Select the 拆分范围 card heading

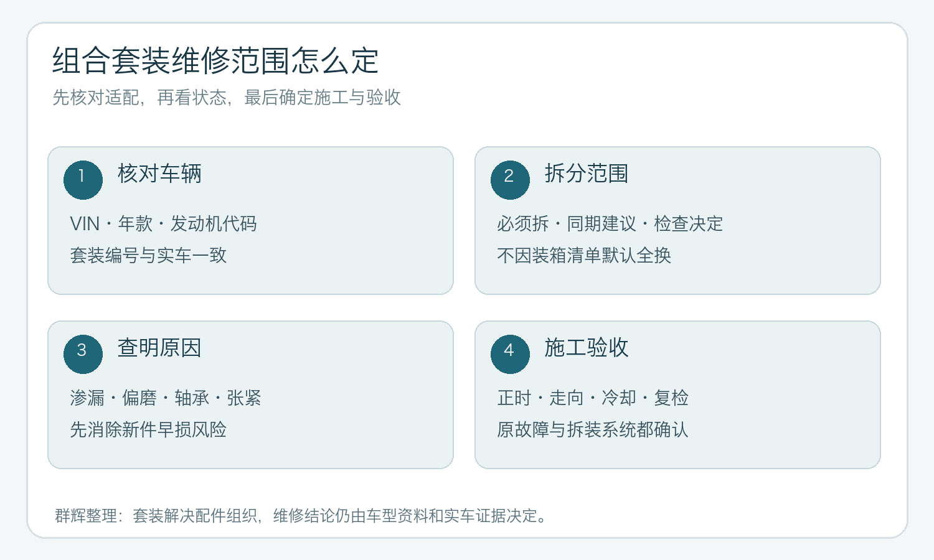pyautogui.click(x=587, y=174)
